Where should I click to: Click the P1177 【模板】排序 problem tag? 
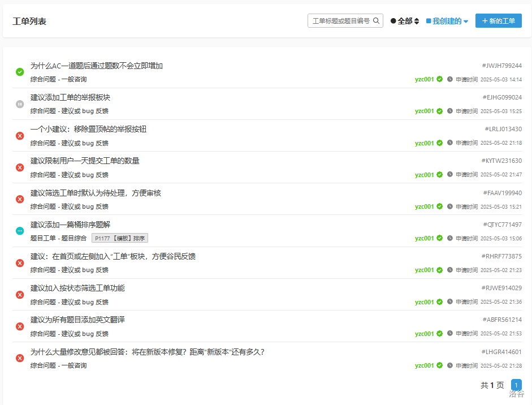[x=120, y=238]
